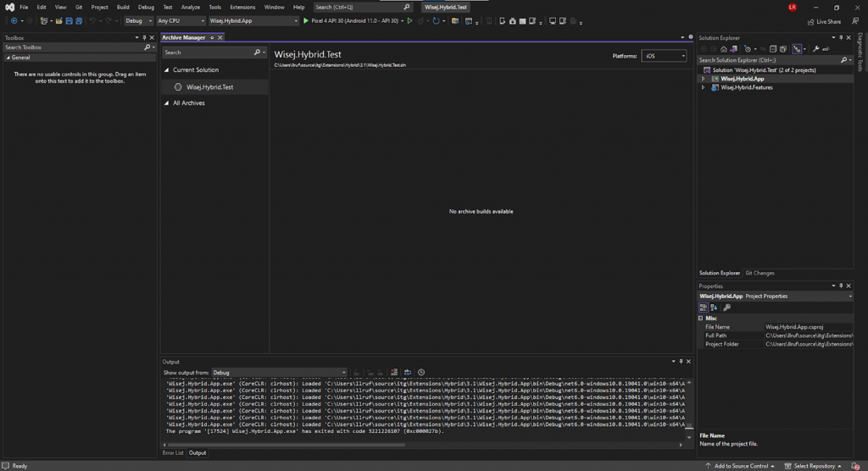Screen dimensions: 868x471
Task: Click the Output horizontal scrollbar thumb
Action: (287, 445)
